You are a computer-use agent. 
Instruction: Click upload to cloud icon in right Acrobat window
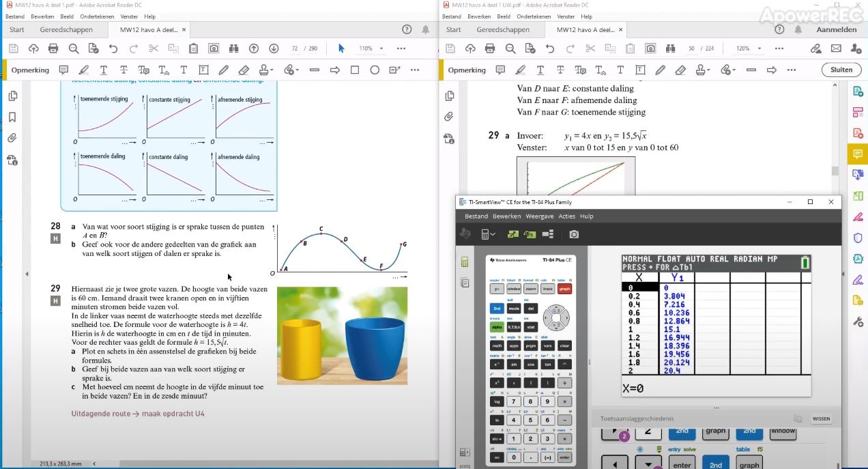pos(470,48)
